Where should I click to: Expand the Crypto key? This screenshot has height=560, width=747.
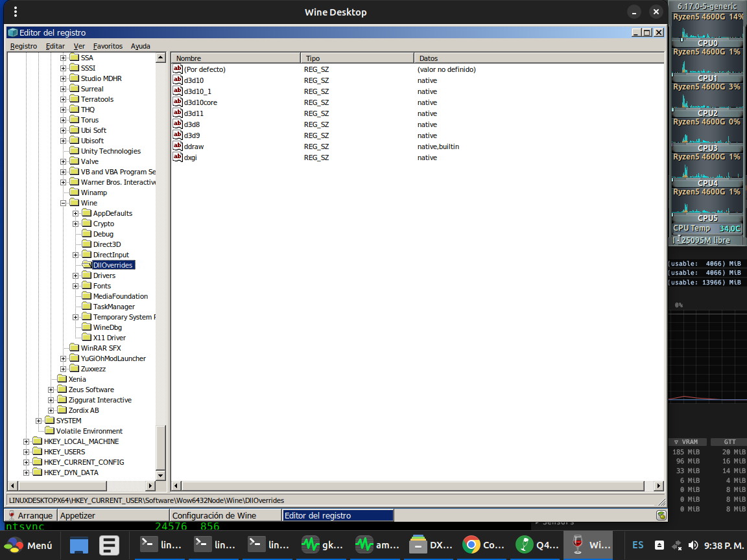[x=75, y=224]
